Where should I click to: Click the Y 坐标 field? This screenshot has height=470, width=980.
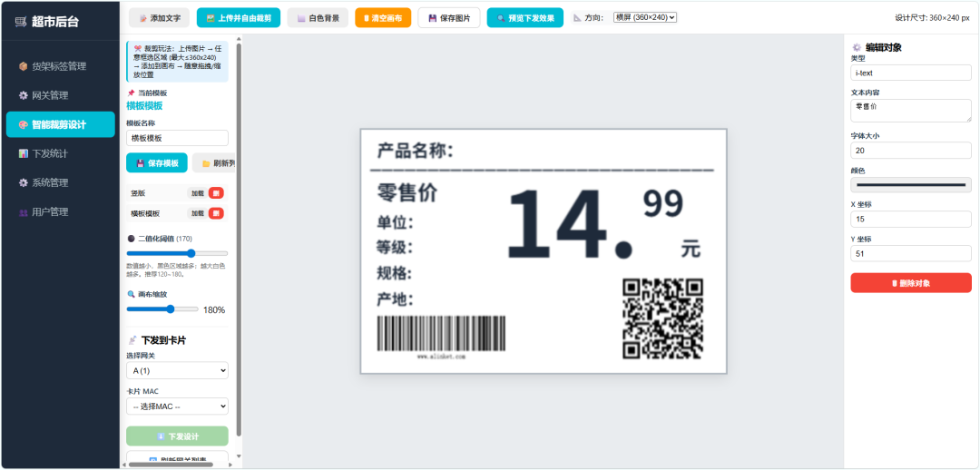[911, 253]
